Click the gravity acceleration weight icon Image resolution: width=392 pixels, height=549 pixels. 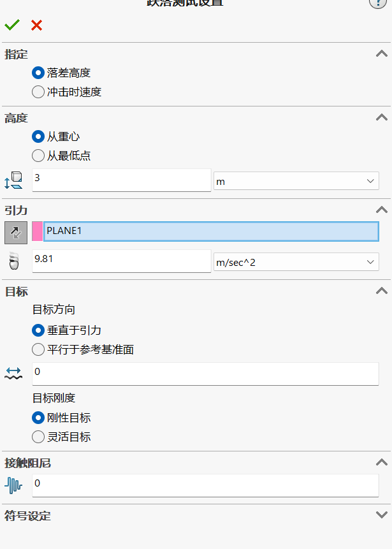click(x=13, y=261)
